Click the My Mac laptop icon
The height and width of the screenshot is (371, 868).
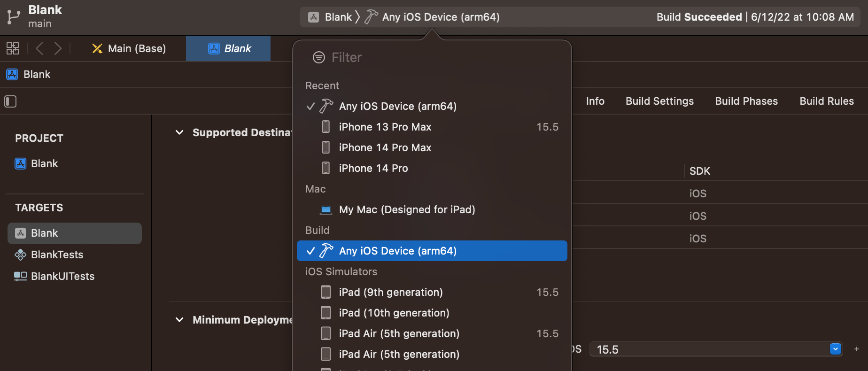tap(326, 209)
